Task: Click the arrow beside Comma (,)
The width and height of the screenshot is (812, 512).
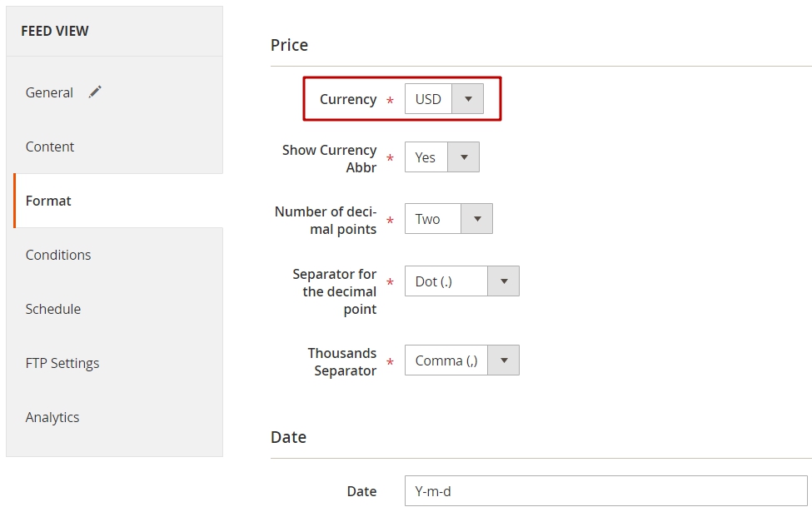Action: click(x=503, y=360)
